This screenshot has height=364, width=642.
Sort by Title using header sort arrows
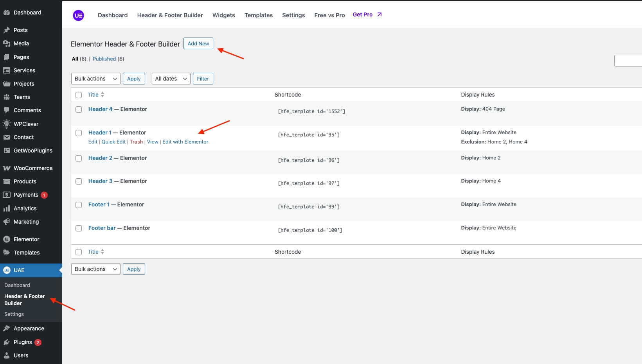tap(102, 95)
